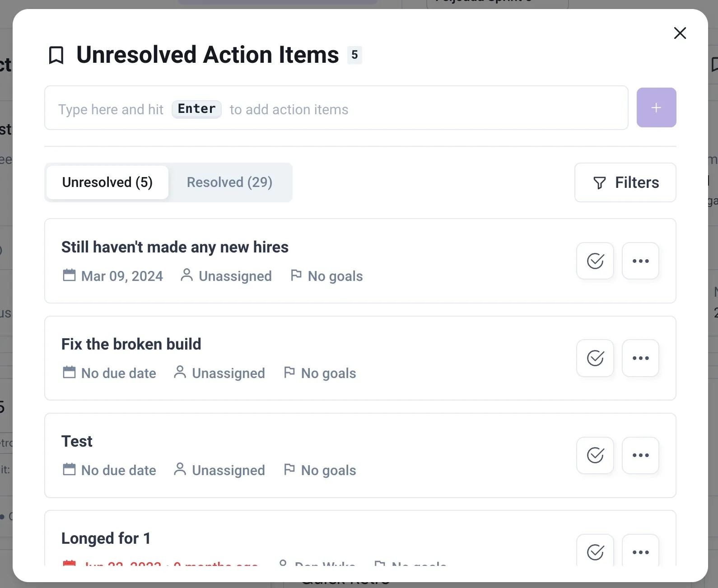Click the plus button to add an action item
718x588 pixels.
(x=656, y=107)
